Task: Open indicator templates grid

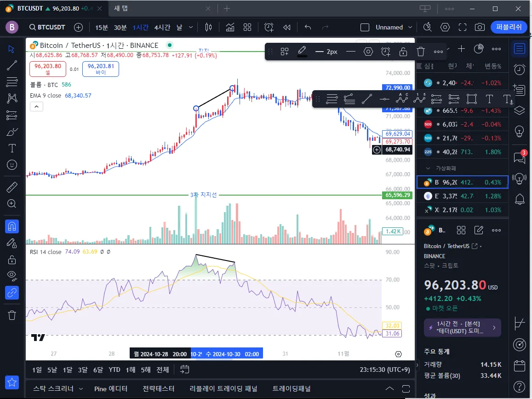Action: pos(247,27)
